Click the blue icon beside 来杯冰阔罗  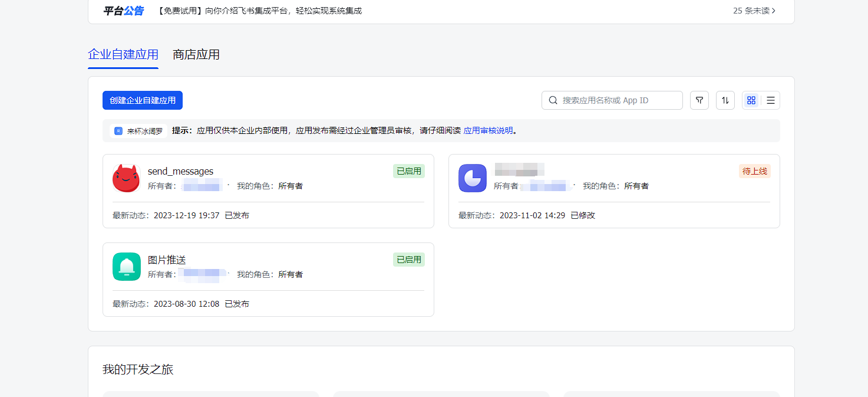point(118,131)
